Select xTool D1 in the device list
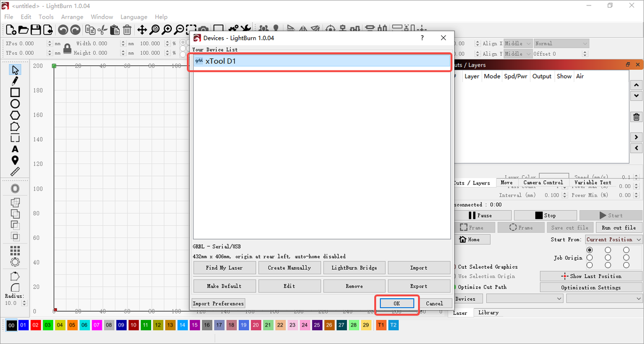This screenshot has width=644, height=344. 321,61
